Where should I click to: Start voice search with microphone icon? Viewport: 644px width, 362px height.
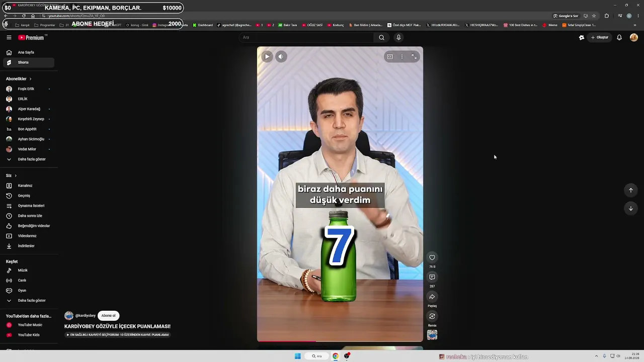[398, 37]
